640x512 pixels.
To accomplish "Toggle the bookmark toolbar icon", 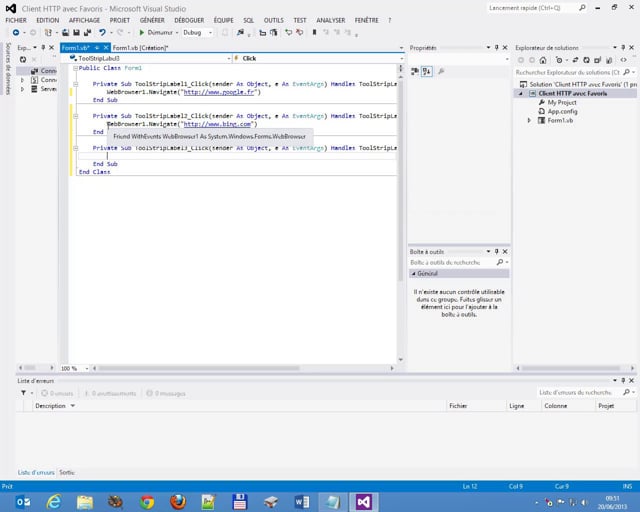I will coord(314,32).
